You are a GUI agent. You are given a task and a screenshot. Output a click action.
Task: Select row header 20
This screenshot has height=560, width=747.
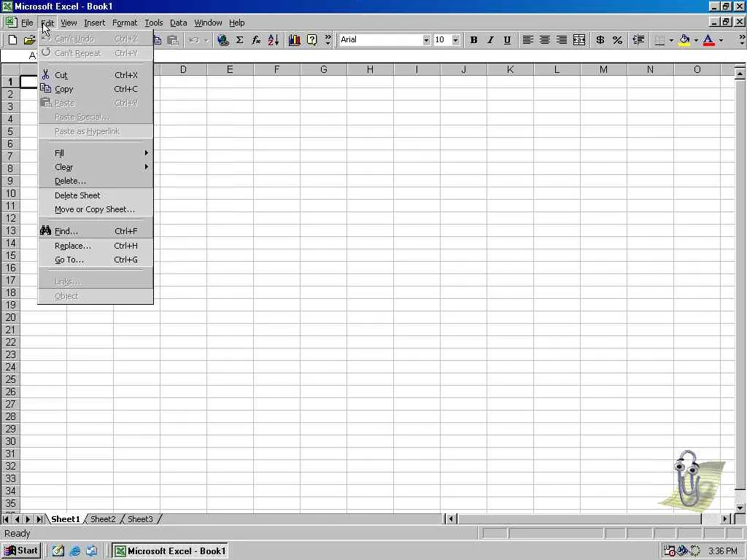coord(10,317)
